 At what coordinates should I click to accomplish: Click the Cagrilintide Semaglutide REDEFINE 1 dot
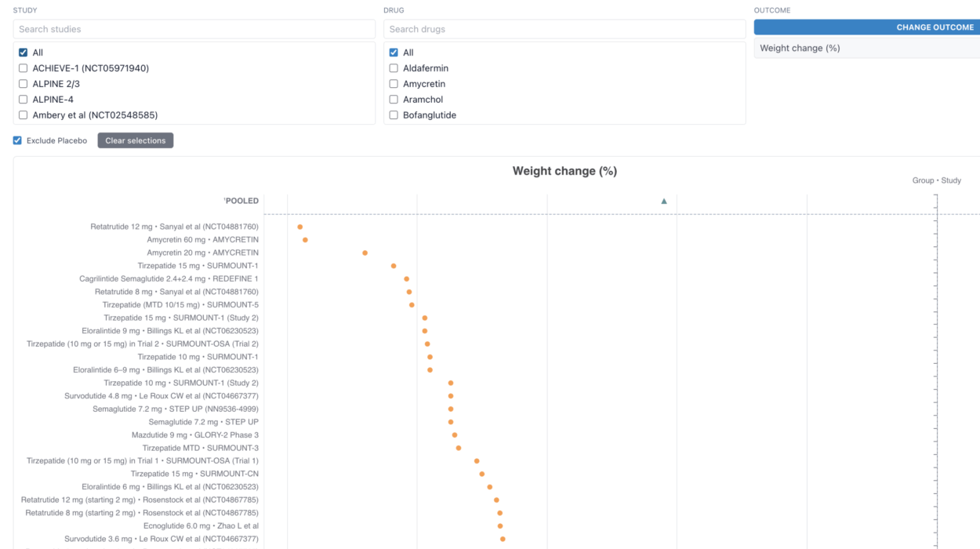coord(407,279)
